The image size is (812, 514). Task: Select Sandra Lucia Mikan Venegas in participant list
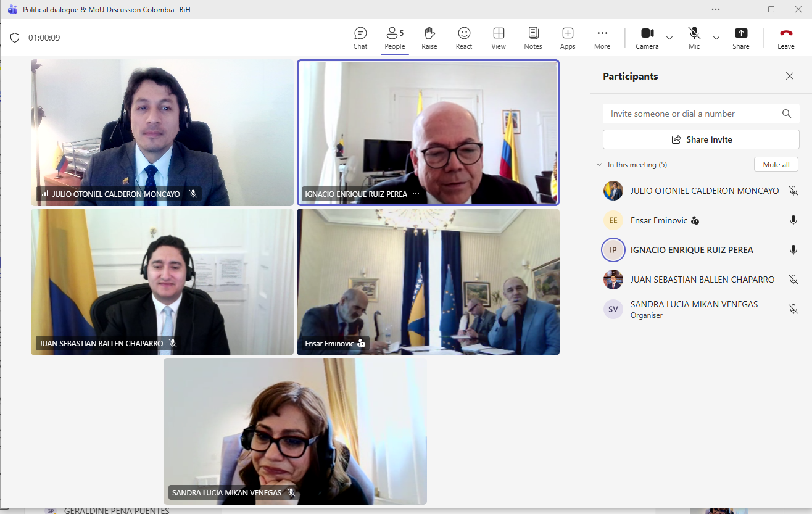point(701,309)
